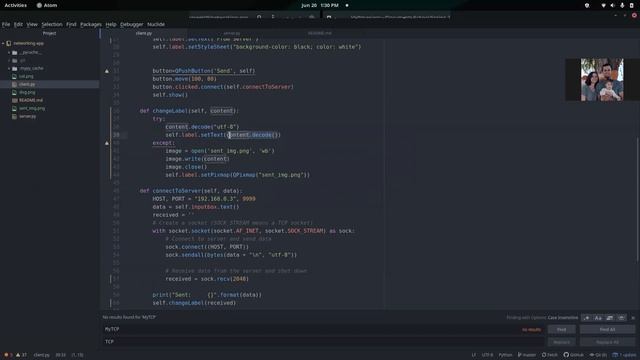Click the master git branch indicator
Screen dimensions: 640x360
tap(527, 355)
